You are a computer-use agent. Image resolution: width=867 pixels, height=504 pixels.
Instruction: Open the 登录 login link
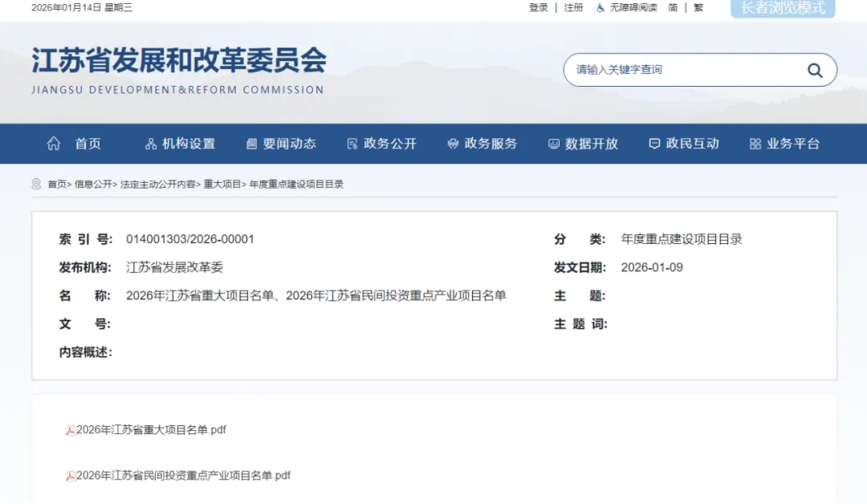pyautogui.click(x=538, y=7)
